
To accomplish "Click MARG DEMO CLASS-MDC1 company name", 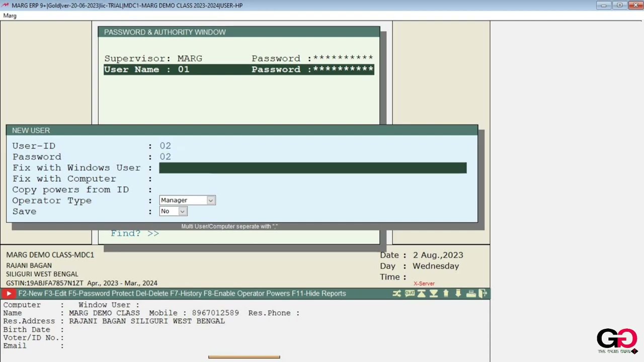I will 50,255.
